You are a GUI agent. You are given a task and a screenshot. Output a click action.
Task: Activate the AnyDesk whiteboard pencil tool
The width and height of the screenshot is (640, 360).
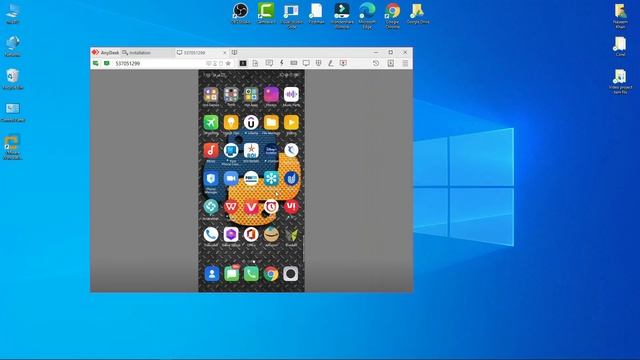point(331,63)
